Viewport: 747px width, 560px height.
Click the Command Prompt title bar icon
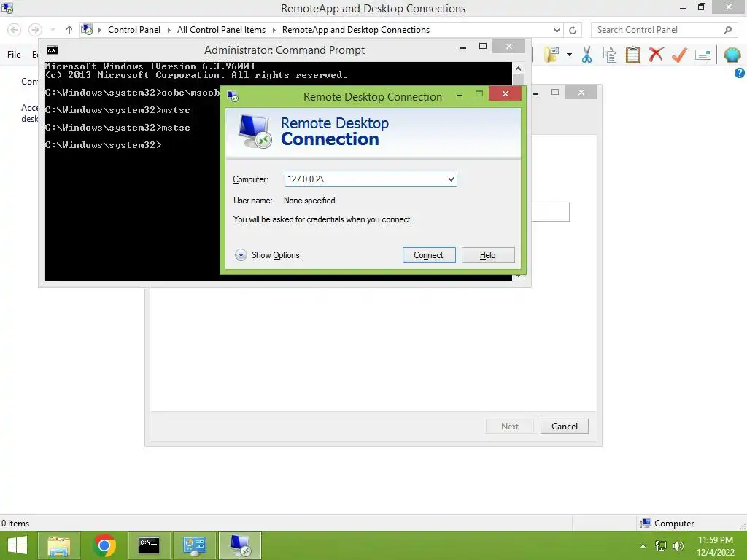click(x=53, y=50)
